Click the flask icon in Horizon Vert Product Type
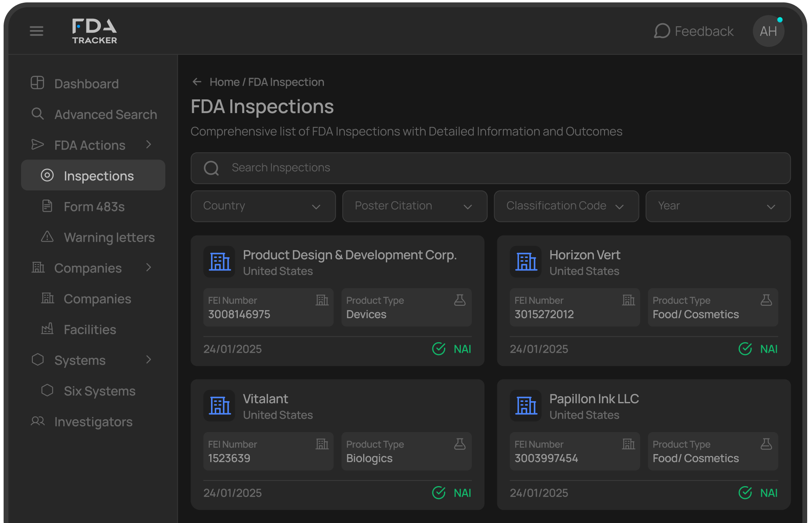 pyautogui.click(x=766, y=300)
